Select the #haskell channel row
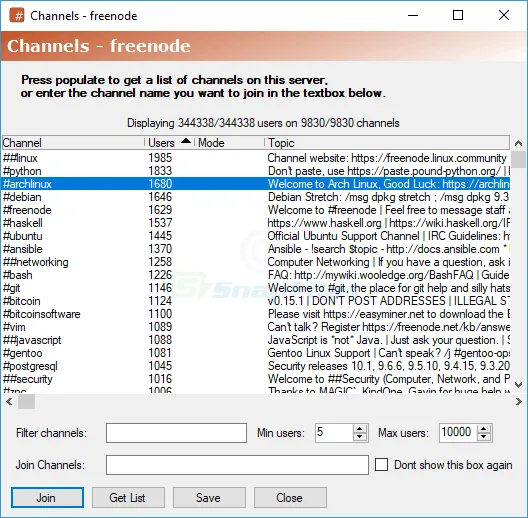Image resolution: width=528 pixels, height=518 pixels. tap(256, 223)
